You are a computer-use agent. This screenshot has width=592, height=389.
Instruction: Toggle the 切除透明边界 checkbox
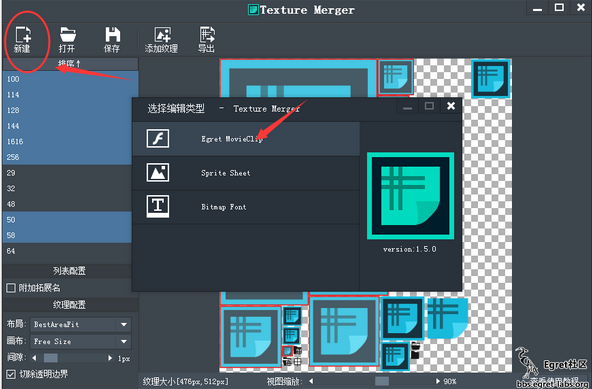pos(11,374)
